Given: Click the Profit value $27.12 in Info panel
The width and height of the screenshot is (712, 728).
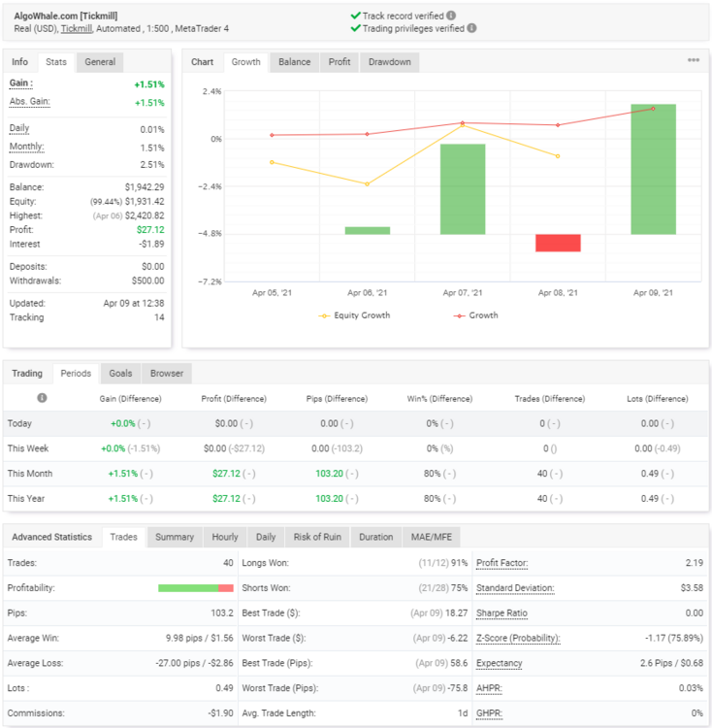Looking at the screenshot, I should tap(150, 230).
